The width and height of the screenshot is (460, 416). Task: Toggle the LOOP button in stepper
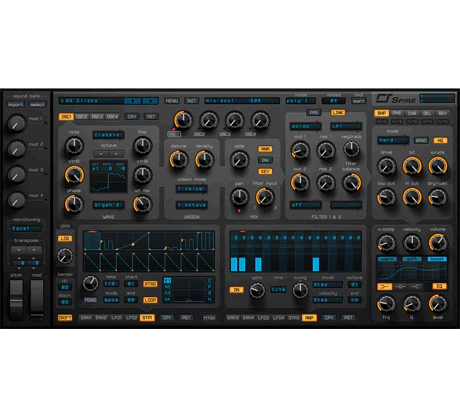click(150, 300)
